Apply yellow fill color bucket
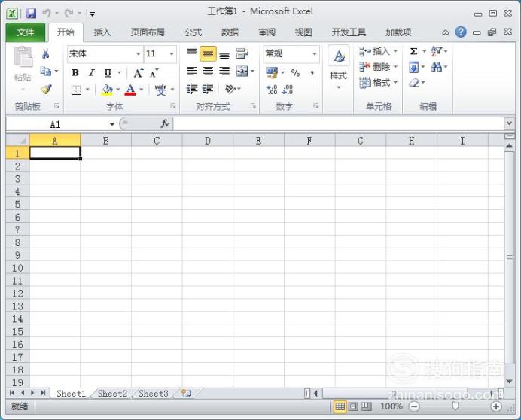 [107, 90]
